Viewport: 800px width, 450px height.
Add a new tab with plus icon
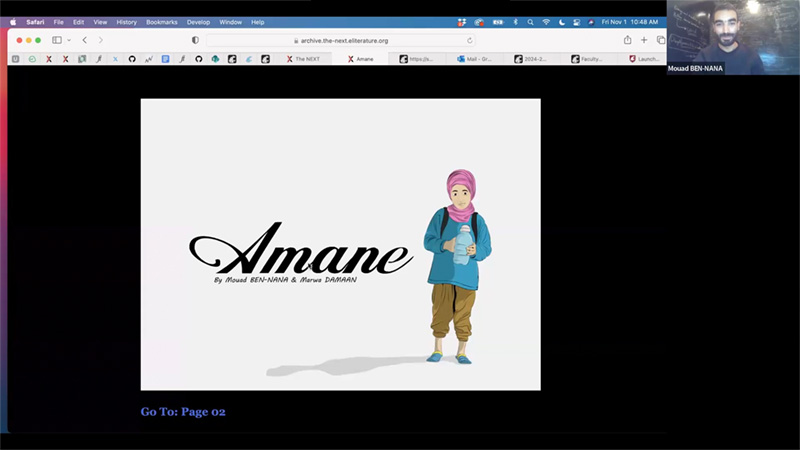pos(644,40)
